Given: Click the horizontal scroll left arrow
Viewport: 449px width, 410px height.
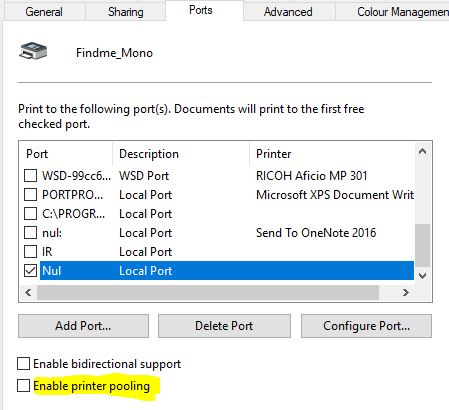Looking at the screenshot, I should tap(28, 292).
